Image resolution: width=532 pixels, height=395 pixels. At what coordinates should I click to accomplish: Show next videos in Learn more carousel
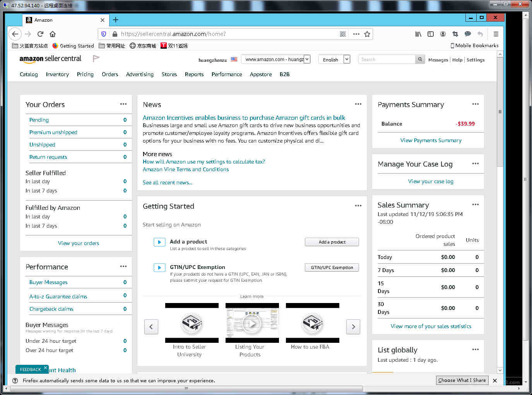353,327
